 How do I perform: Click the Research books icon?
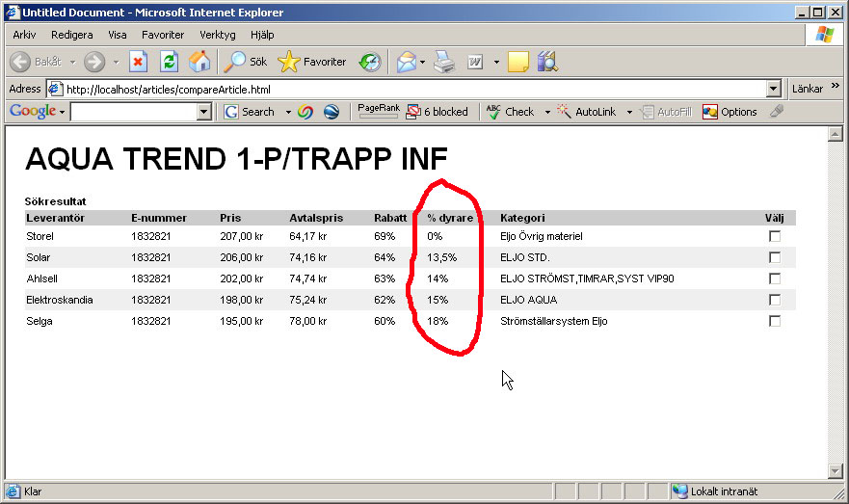(547, 62)
